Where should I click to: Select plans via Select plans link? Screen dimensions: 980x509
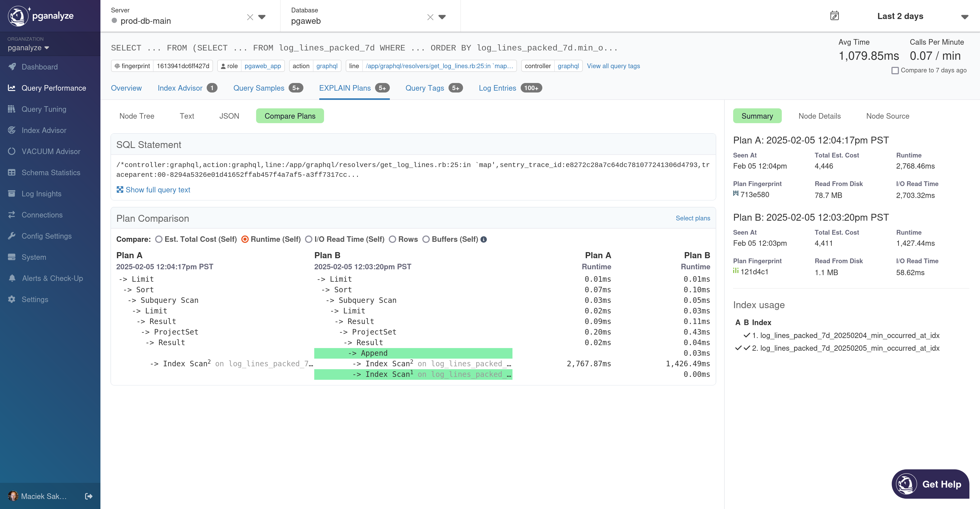click(x=693, y=218)
